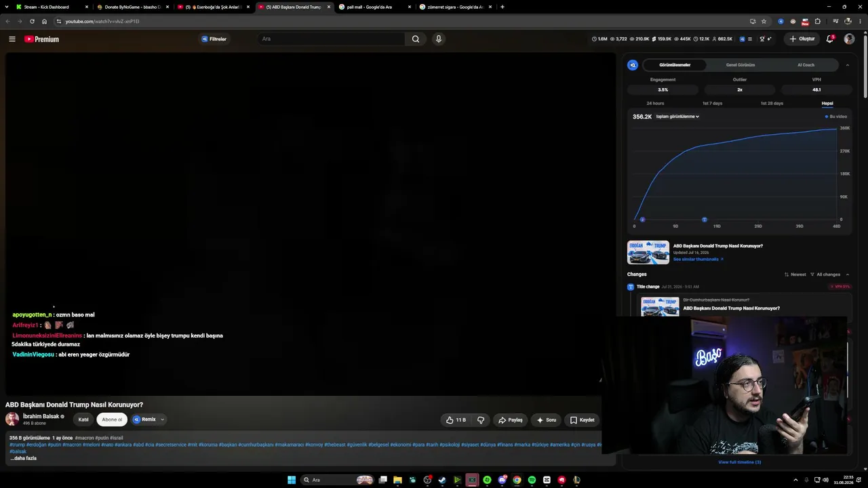Share the video with Paylaş
868x488 pixels.
pos(511,420)
